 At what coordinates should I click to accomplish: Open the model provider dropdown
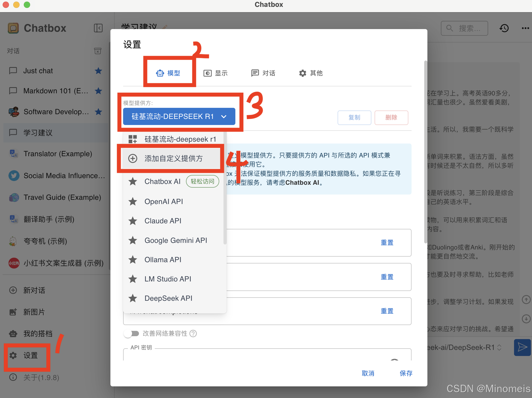pyautogui.click(x=179, y=117)
